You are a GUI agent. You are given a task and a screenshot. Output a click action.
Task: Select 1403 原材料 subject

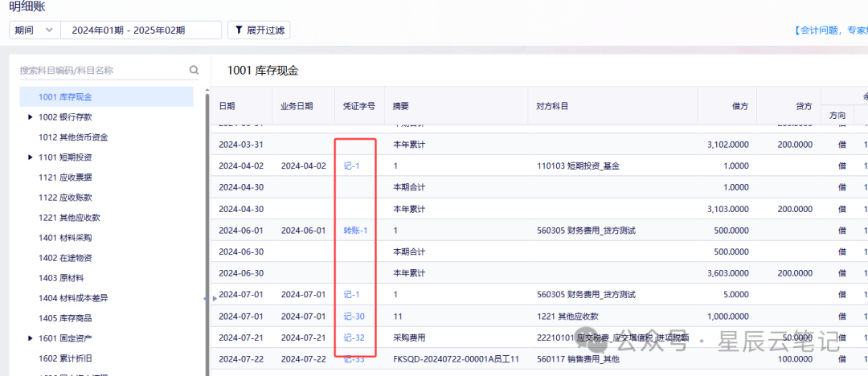point(61,278)
